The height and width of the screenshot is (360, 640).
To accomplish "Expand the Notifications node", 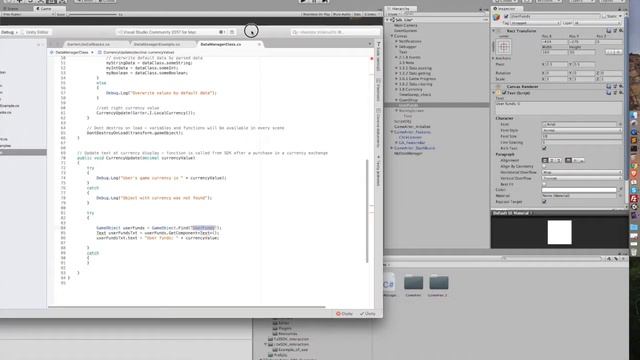I will click(396, 41).
